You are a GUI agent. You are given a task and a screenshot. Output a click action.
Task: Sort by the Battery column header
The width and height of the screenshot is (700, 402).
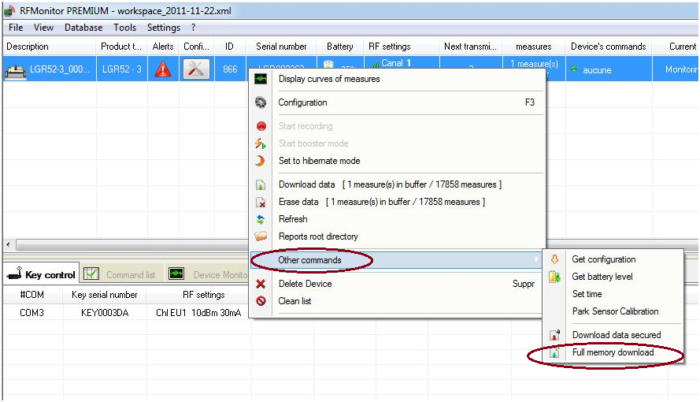pyautogui.click(x=340, y=46)
